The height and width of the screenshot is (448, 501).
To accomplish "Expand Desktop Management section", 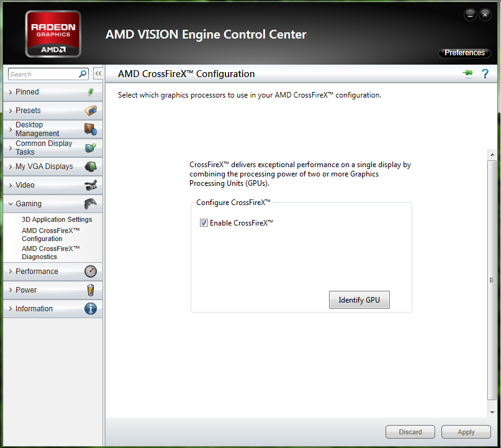I will 53,129.
